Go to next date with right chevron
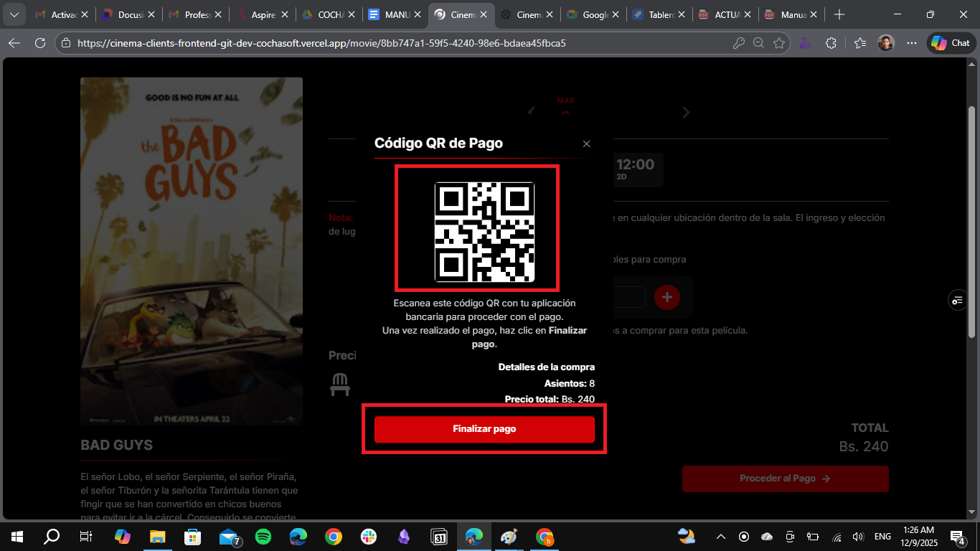Viewport: 980px width, 551px height. click(x=686, y=113)
